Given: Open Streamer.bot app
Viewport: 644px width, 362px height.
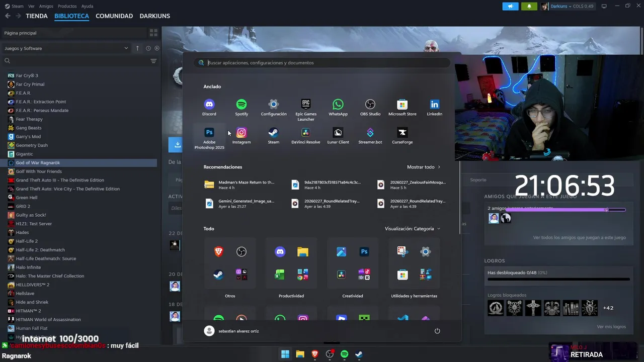Looking at the screenshot, I should click(370, 136).
